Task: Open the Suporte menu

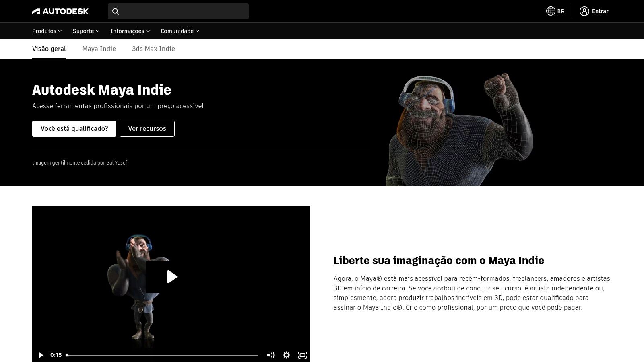Action: pyautogui.click(x=85, y=31)
